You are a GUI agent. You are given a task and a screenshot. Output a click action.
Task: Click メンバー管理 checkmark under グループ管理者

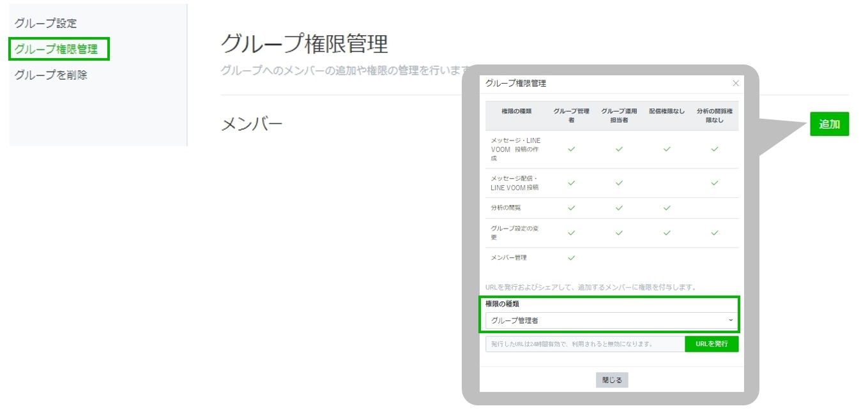pyautogui.click(x=572, y=258)
